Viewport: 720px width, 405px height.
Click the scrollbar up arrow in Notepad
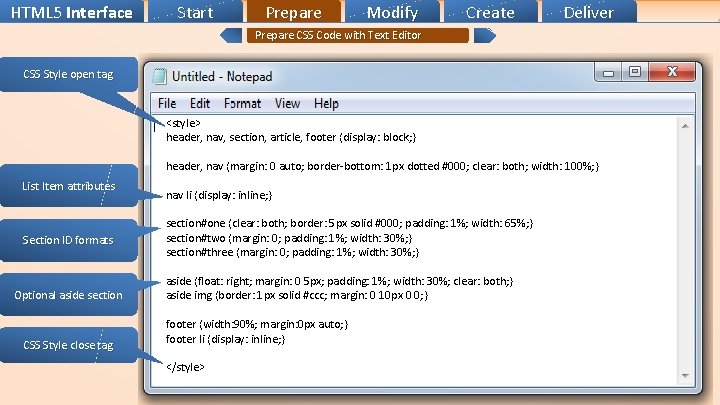point(685,126)
